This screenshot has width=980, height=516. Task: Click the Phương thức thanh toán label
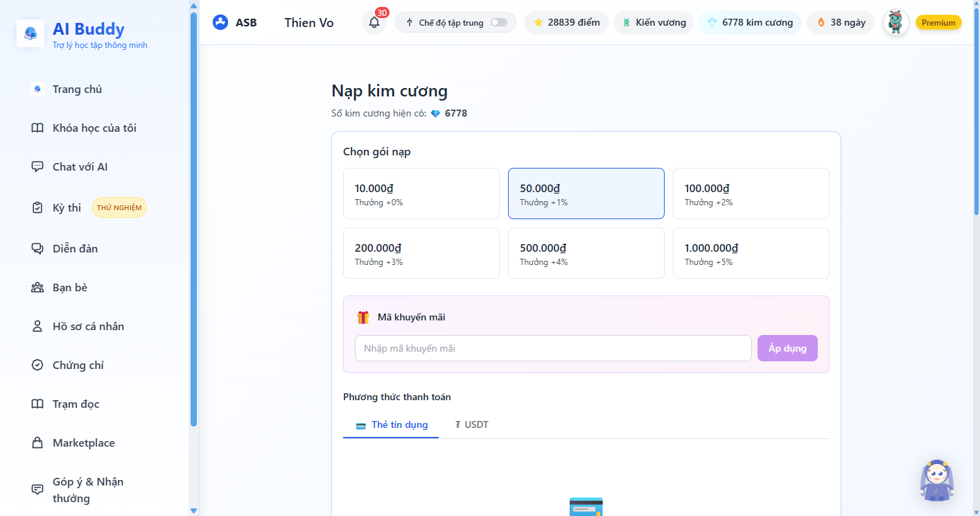coord(397,397)
